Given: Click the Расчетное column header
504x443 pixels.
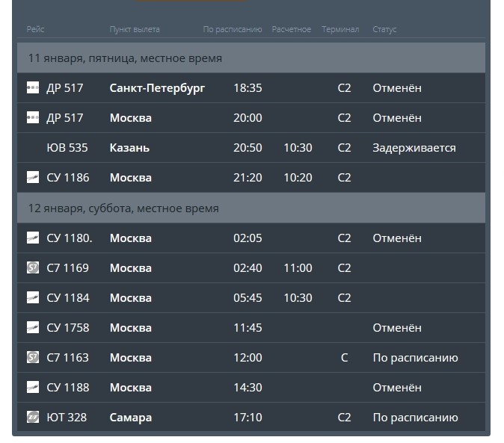Looking at the screenshot, I should (x=291, y=29).
